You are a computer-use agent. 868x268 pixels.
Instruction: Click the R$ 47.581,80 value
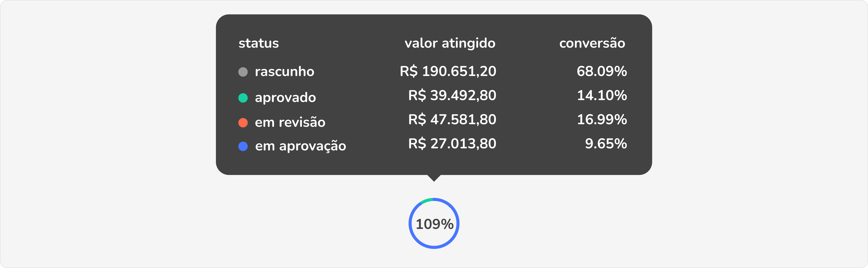(x=452, y=119)
